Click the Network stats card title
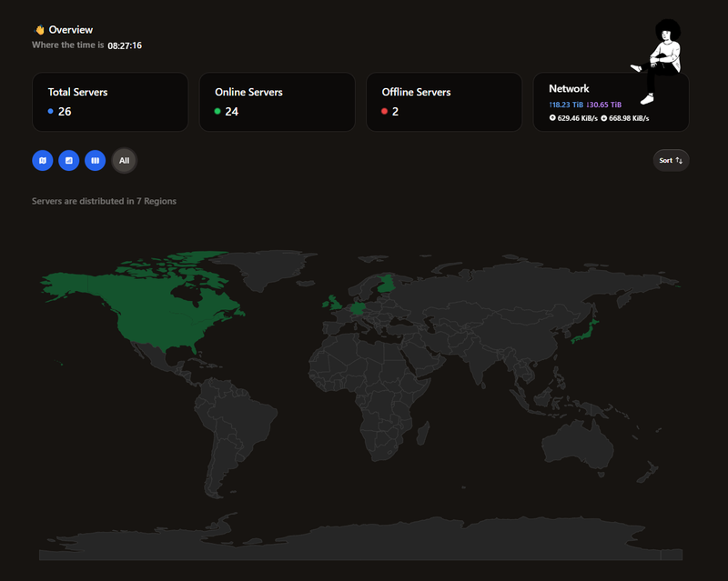728x581 pixels. coord(569,89)
